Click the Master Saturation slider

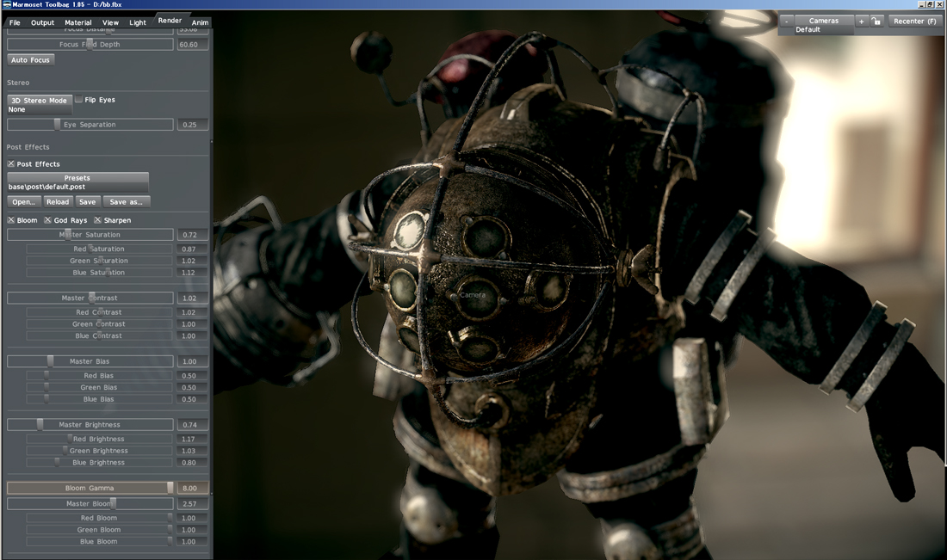(x=90, y=235)
